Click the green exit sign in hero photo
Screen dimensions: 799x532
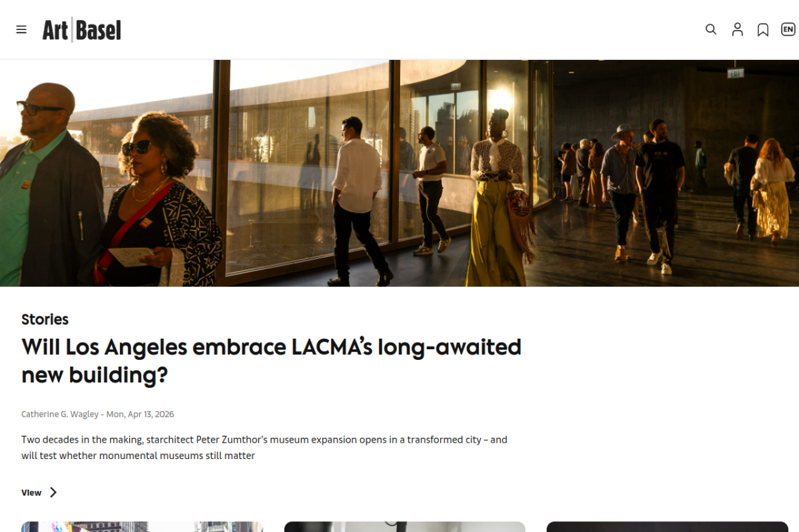click(x=735, y=73)
